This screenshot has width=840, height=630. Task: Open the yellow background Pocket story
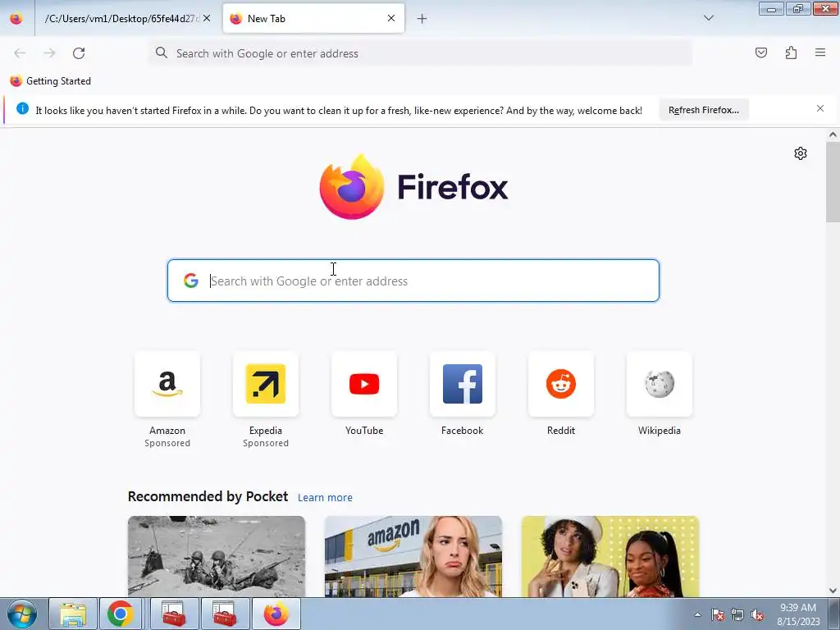609,556
